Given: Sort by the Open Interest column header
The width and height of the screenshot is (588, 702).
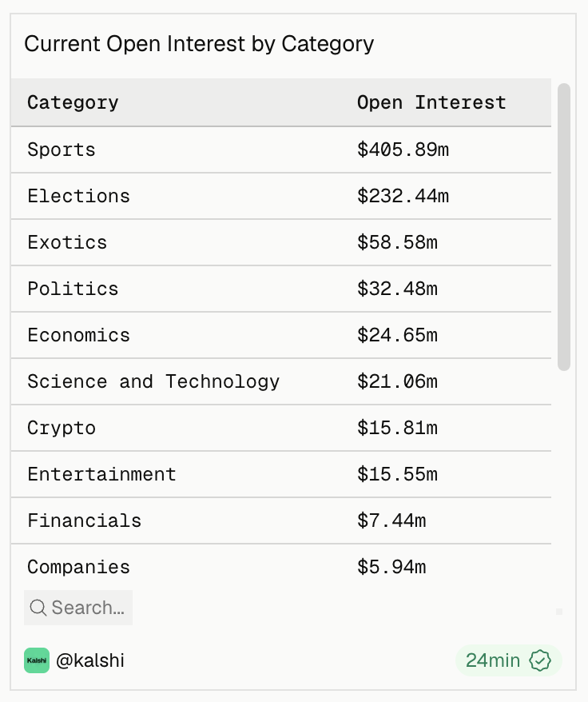Looking at the screenshot, I should (431, 102).
